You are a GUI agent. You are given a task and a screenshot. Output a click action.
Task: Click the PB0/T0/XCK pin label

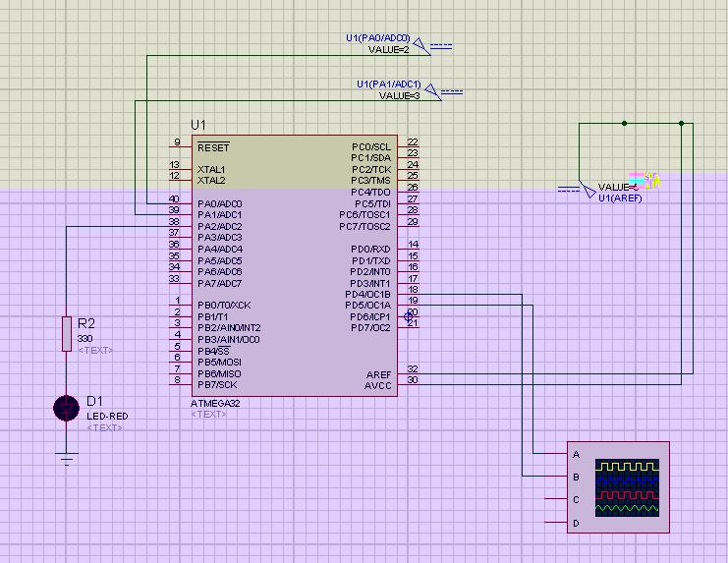[224, 305]
